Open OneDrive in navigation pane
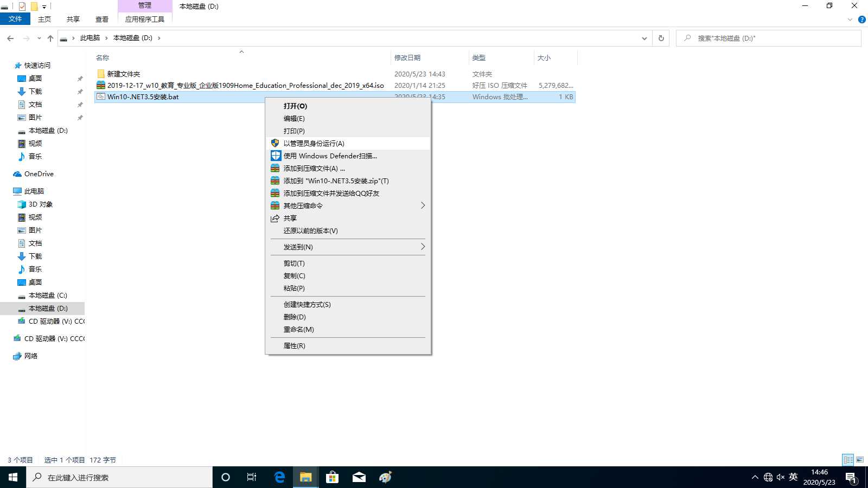868x488 pixels. pos(39,174)
